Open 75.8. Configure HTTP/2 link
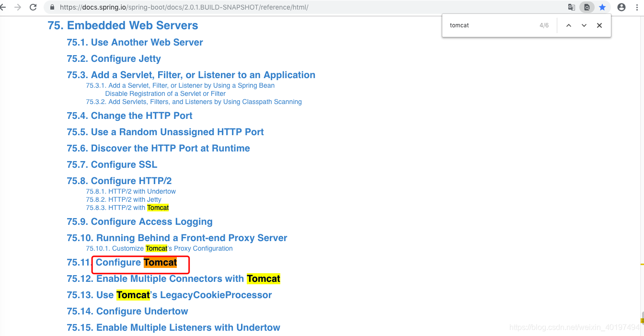The height and width of the screenshot is (336, 644). 119,181
